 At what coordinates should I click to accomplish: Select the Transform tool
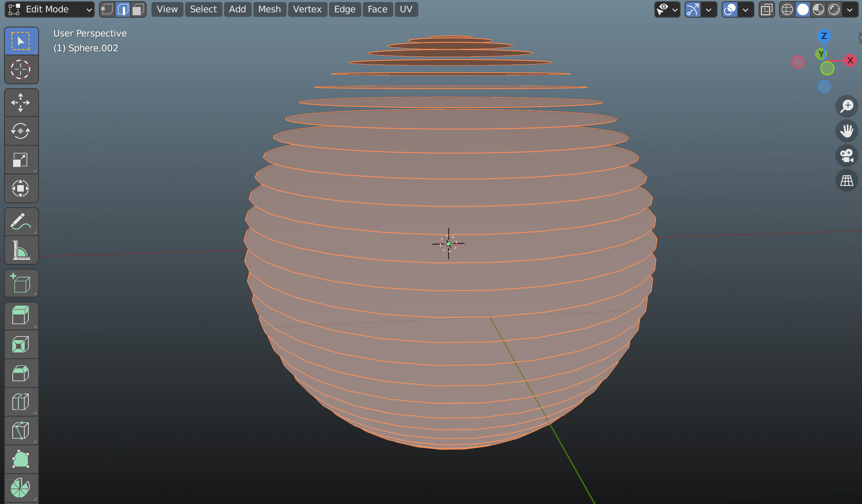point(21,189)
